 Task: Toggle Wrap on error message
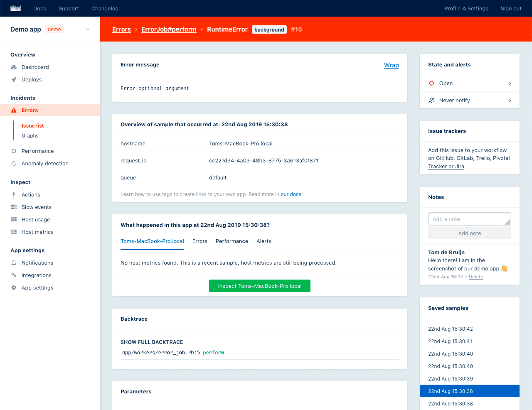[392, 65]
